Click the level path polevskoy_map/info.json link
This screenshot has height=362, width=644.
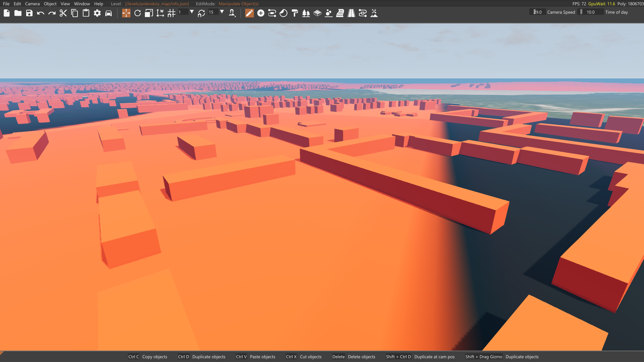157,4
